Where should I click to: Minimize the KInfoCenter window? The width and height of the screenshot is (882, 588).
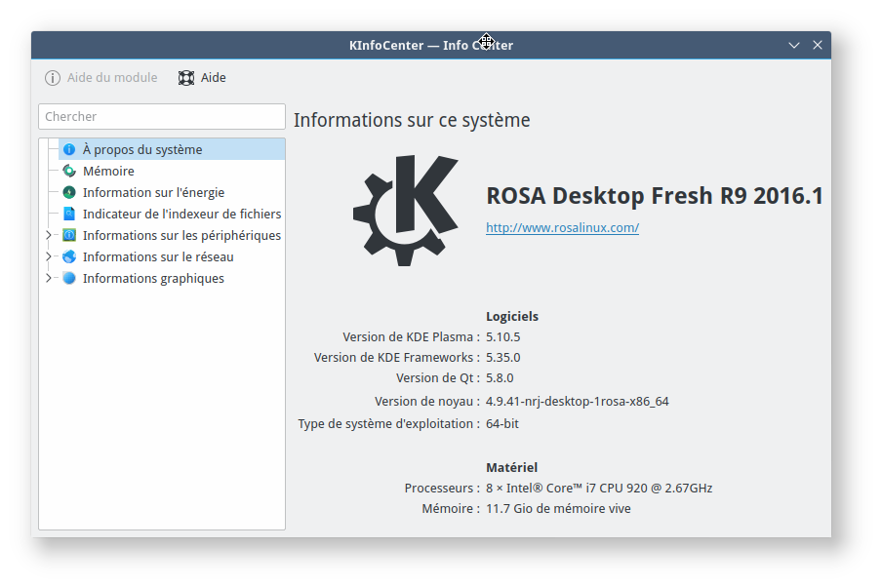[795, 45]
